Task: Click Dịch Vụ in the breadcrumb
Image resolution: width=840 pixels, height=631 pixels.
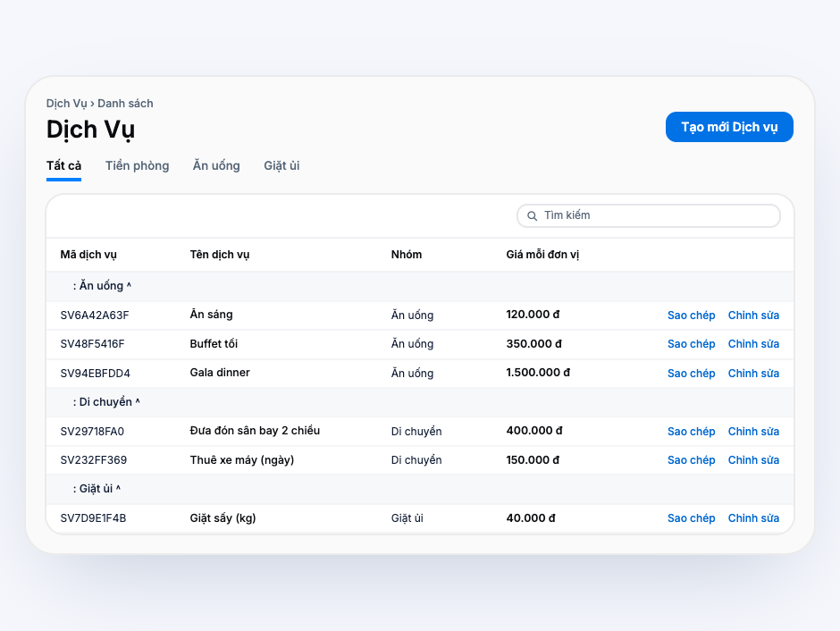Action: [66, 104]
